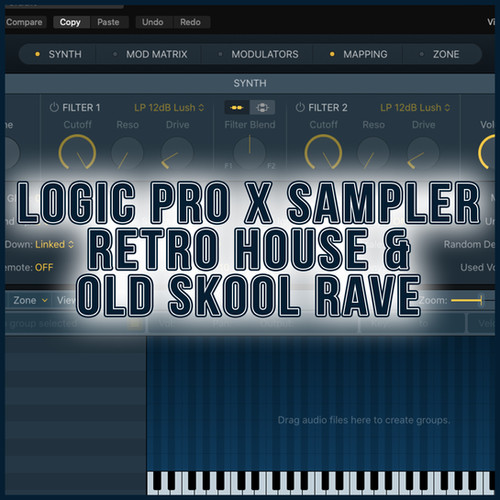Toggle Filter 2 power button

tap(300, 107)
